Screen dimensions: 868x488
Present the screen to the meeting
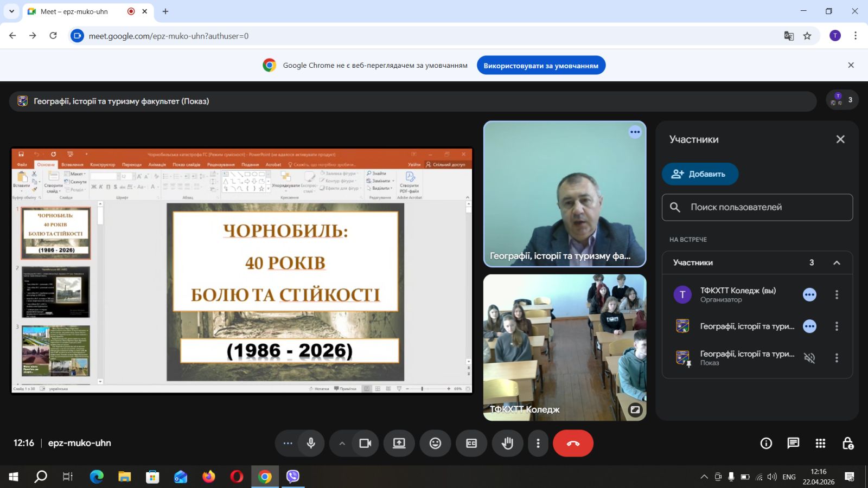[x=399, y=443]
